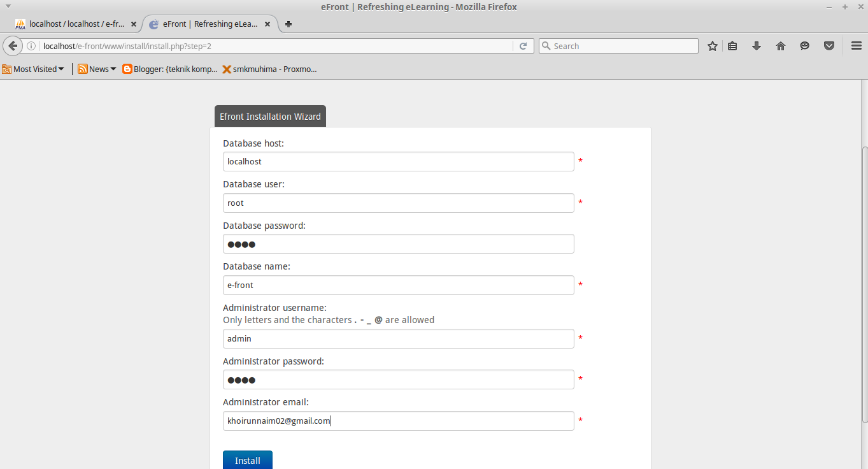Select the eFront Refreshing eLearning tab
The width and height of the screenshot is (868, 469).
210,24
